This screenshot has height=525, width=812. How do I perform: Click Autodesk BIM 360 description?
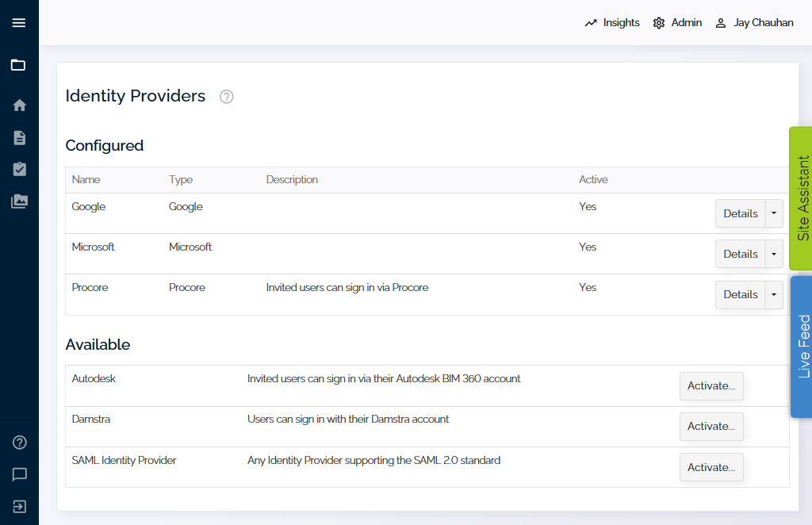click(384, 378)
